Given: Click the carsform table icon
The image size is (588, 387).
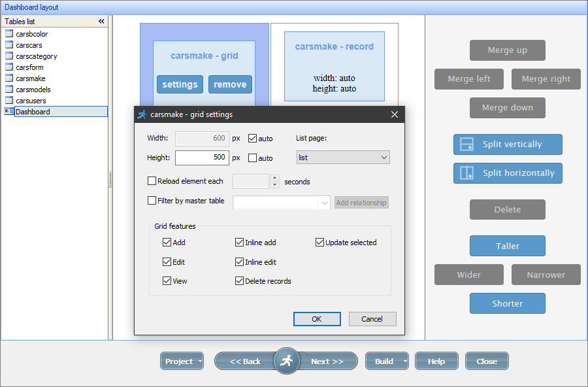Looking at the screenshot, I should (9, 67).
